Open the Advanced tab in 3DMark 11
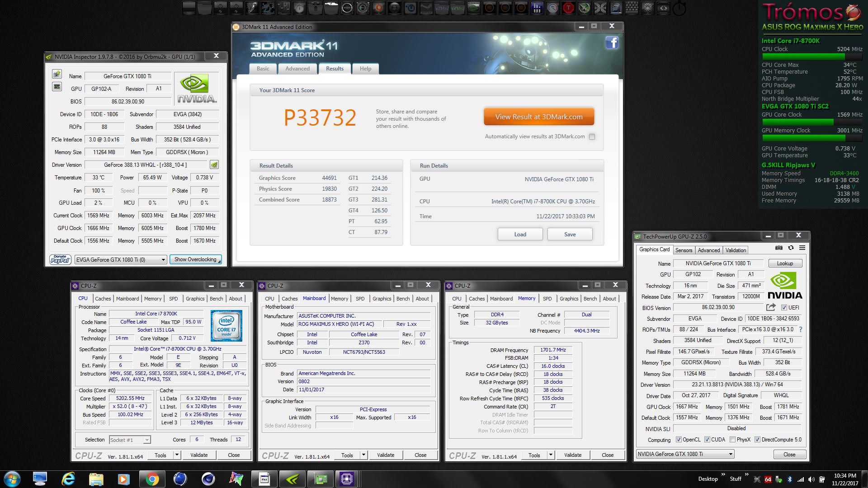Image resolution: width=868 pixels, height=488 pixels. (x=297, y=69)
